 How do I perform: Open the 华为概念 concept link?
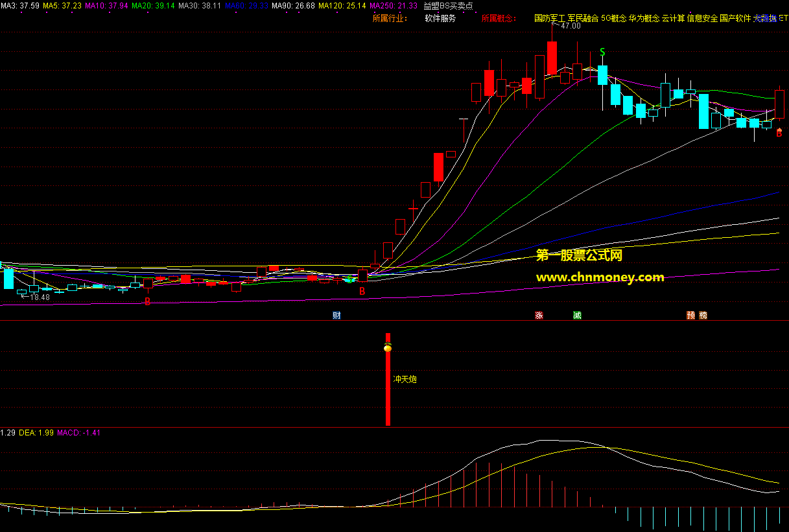click(644, 18)
